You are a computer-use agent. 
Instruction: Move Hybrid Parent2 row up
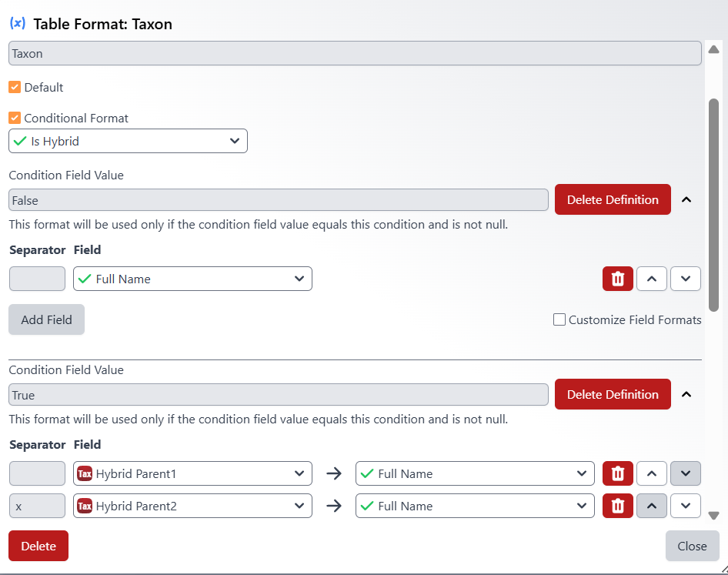651,506
